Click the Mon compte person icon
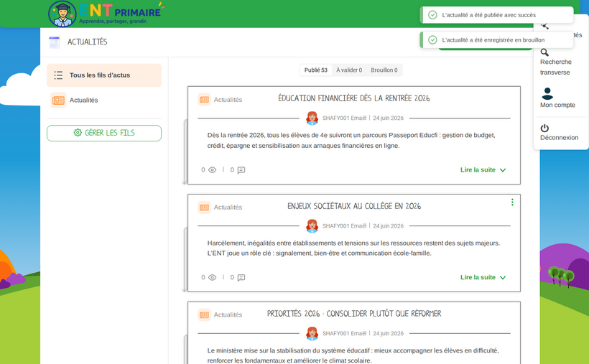589x364 pixels. click(x=547, y=93)
